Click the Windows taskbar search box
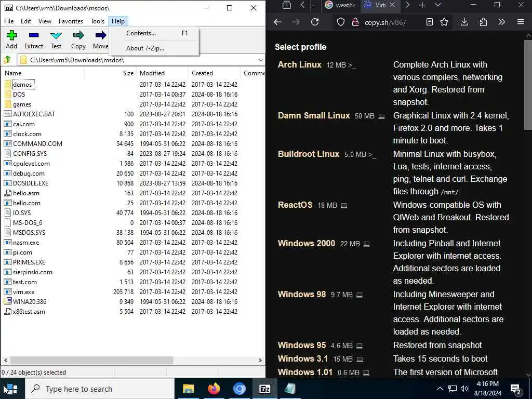This screenshot has height=399, width=532. (99, 389)
